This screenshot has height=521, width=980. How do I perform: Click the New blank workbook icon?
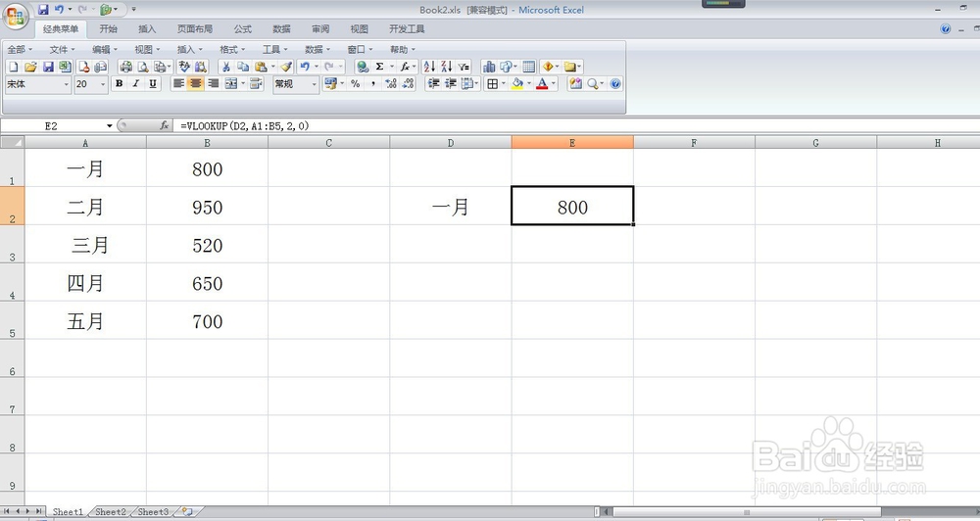point(13,67)
